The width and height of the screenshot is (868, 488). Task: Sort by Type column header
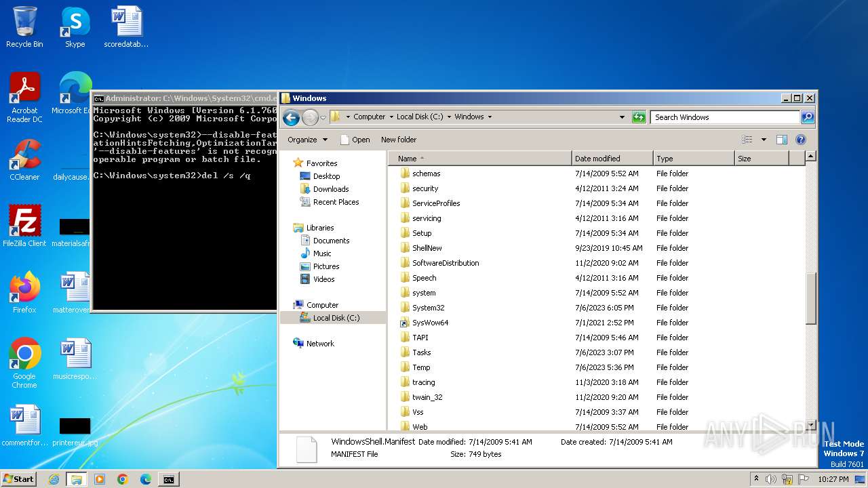(694, 159)
